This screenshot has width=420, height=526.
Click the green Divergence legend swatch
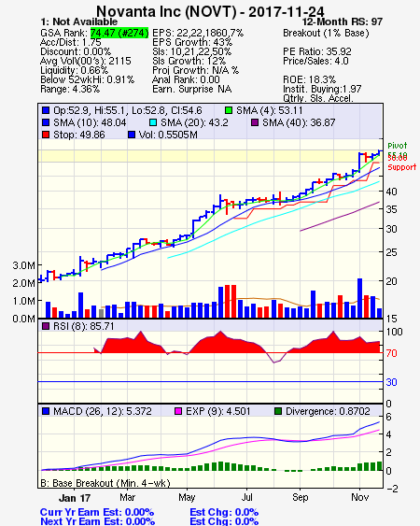pyautogui.click(x=278, y=411)
